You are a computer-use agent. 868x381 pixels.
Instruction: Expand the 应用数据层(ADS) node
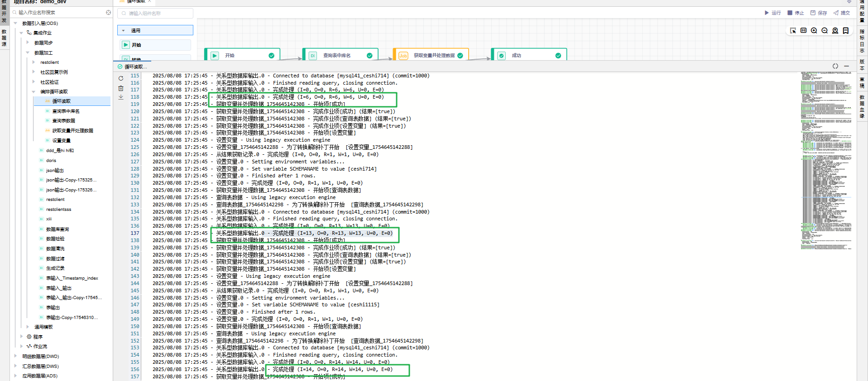click(x=15, y=376)
